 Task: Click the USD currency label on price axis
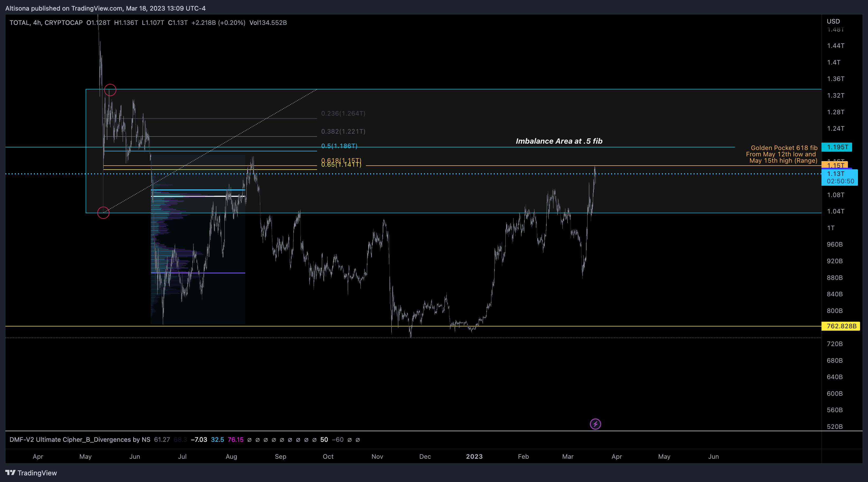[x=833, y=21]
